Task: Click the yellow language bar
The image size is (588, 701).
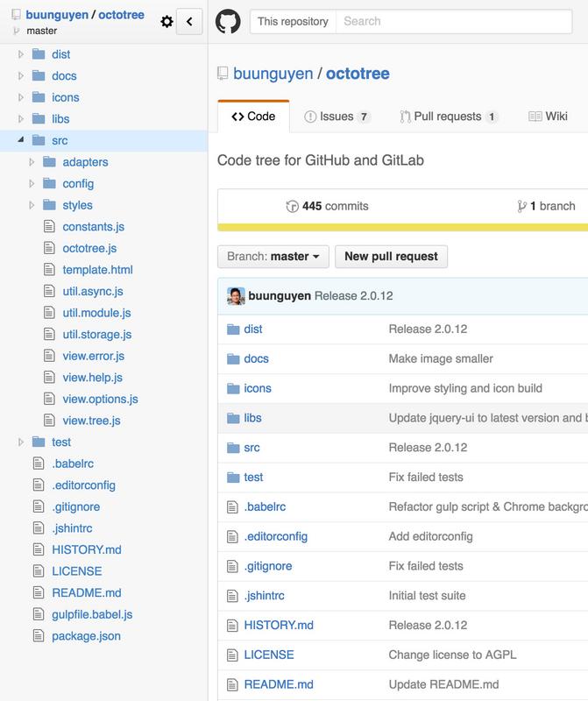Action: [402, 228]
